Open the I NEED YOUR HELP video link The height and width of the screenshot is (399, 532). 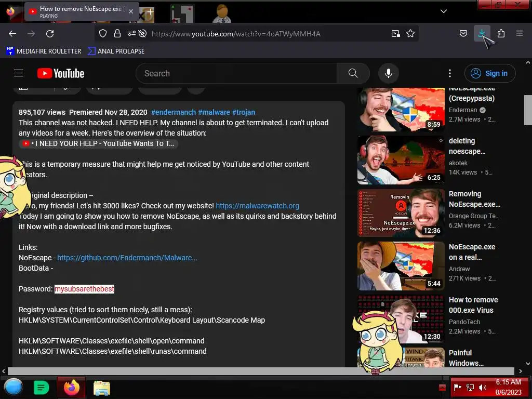coord(98,143)
